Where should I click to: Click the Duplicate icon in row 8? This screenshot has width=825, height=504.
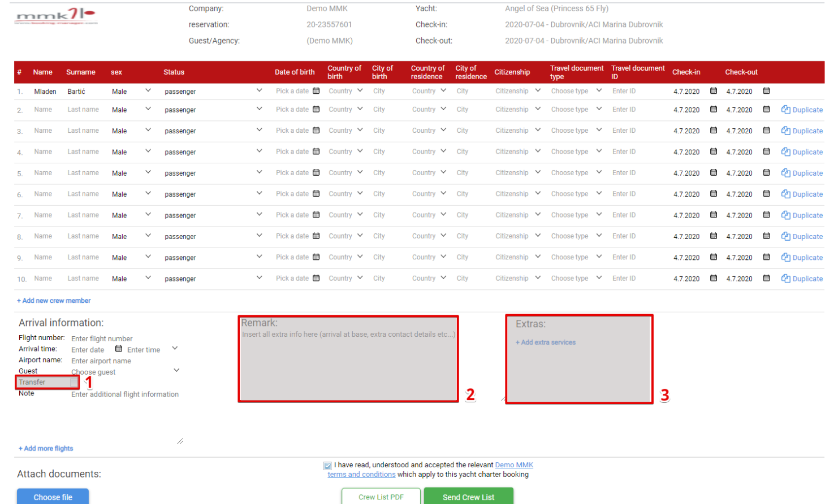(x=785, y=236)
